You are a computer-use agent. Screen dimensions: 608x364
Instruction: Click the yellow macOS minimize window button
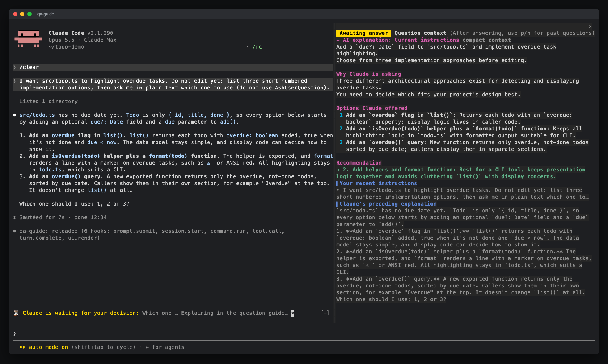coord(22,14)
